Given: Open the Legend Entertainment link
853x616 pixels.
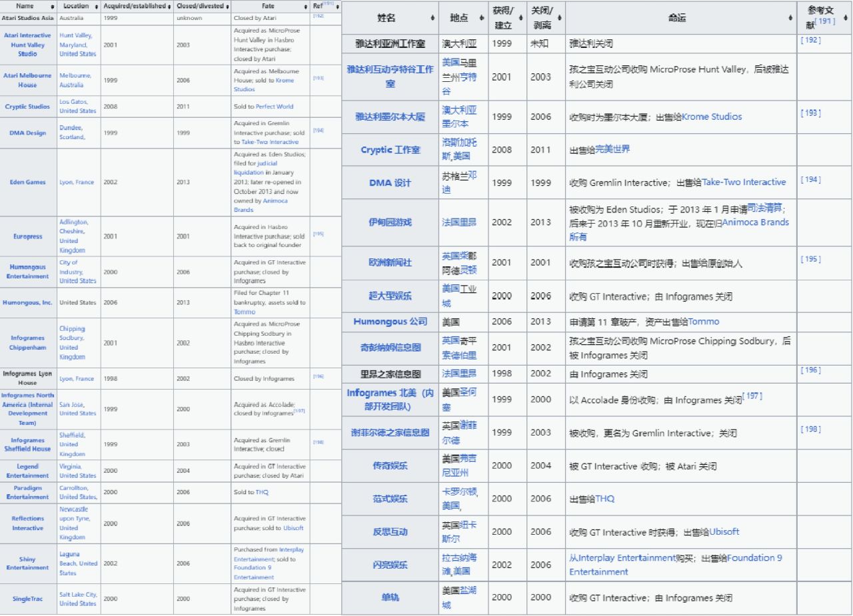Looking at the screenshot, I should click(x=27, y=471).
